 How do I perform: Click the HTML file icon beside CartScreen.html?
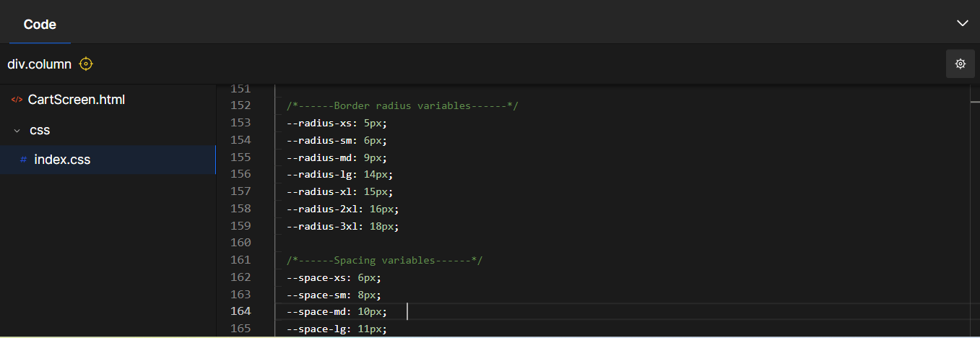(17, 100)
